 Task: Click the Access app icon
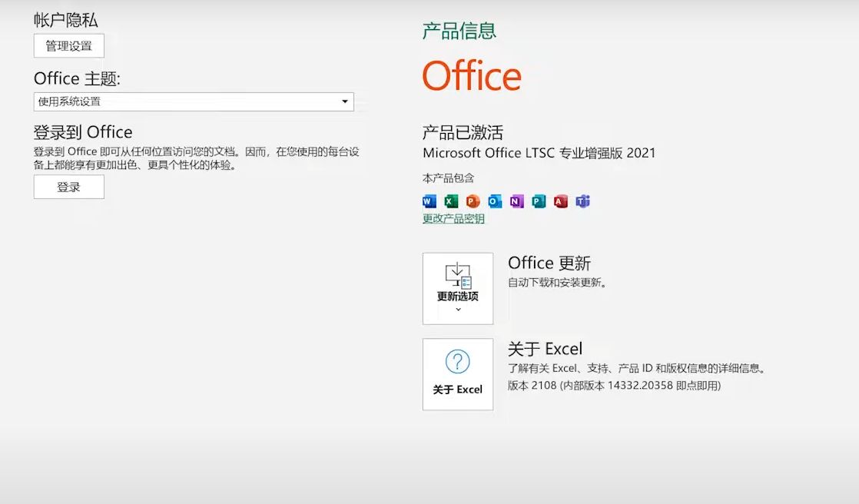pyautogui.click(x=561, y=201)
